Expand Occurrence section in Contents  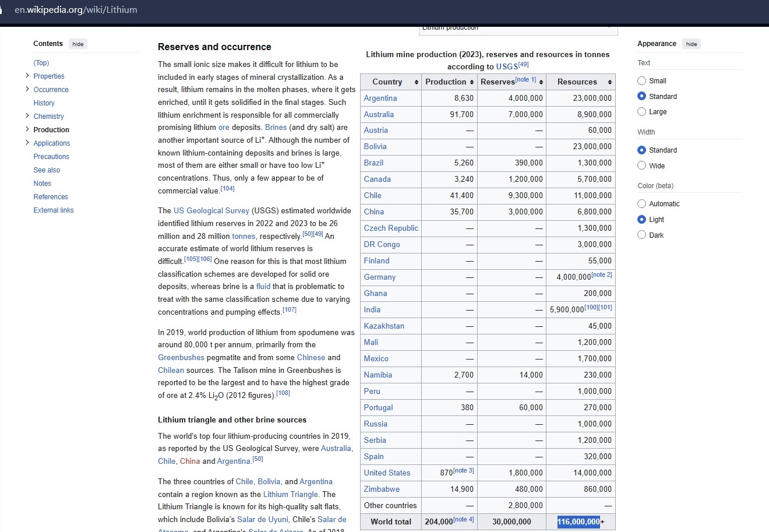[27, 89]
